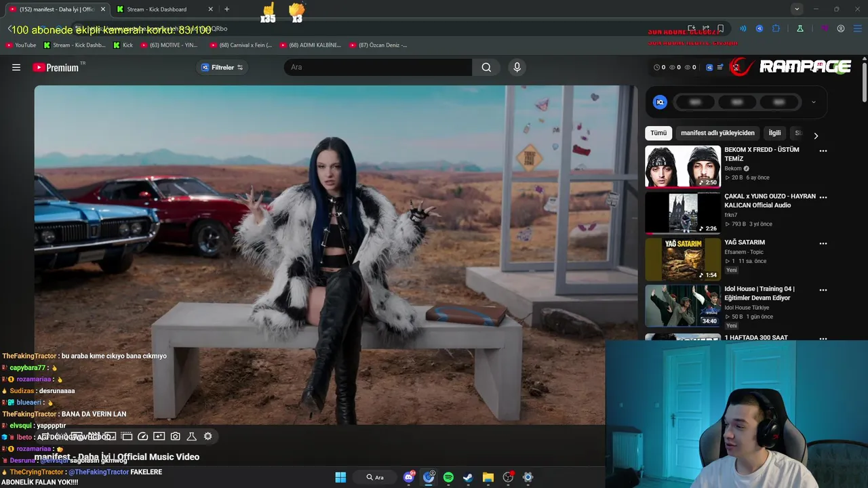Open the ADIMI KALBİNE bookmark
Viewport: 868px width, 488px height.
pyautogui.click(x=310, y=45)
